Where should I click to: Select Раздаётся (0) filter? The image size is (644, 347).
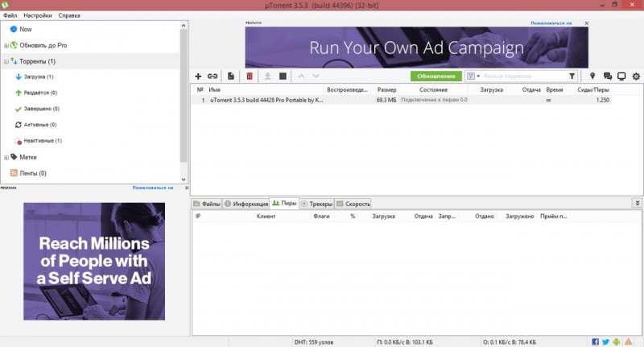40,93
